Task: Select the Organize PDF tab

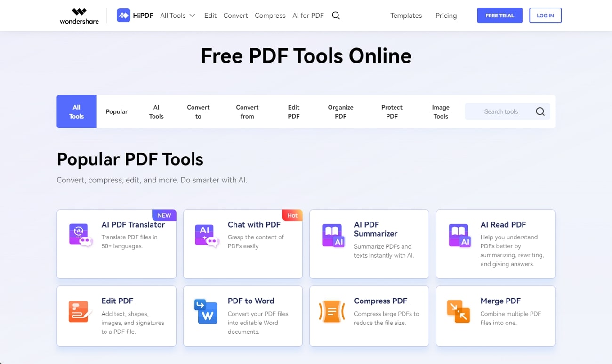Action: tap(340, 111)
